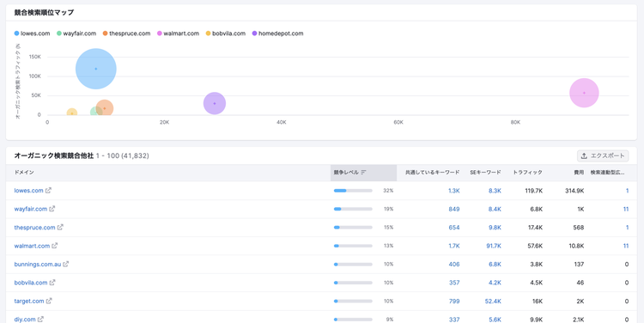Viewport: 644px width, 323px height.
Task: Toggle thespruce.com series in chart legend
Action: [x=126, y=34]
